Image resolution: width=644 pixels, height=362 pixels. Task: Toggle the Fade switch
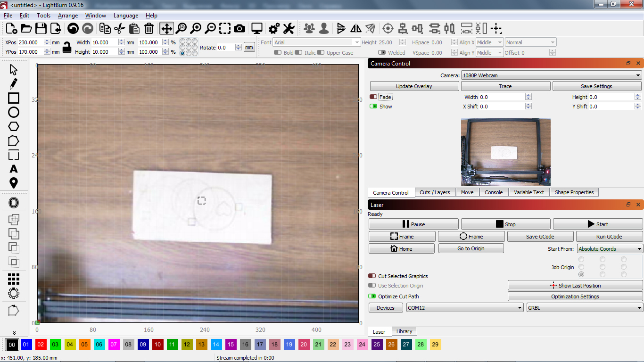pyautogui.click(x=373, y=97)
